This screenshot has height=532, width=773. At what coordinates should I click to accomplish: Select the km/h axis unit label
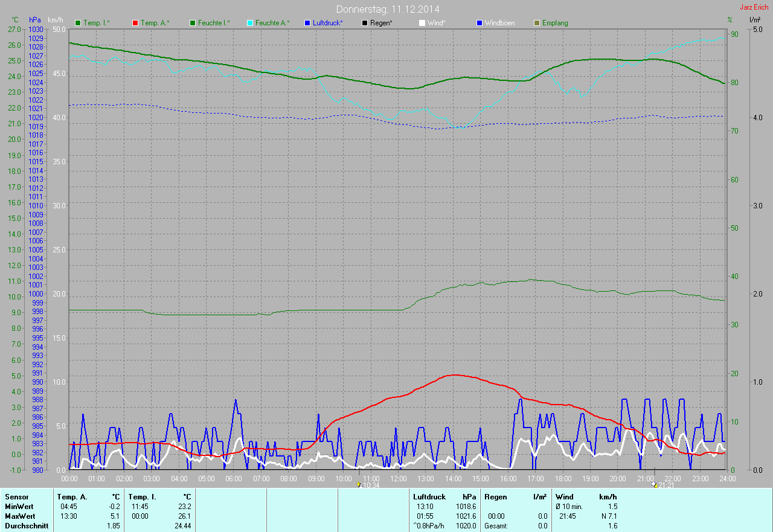[56, 20]
